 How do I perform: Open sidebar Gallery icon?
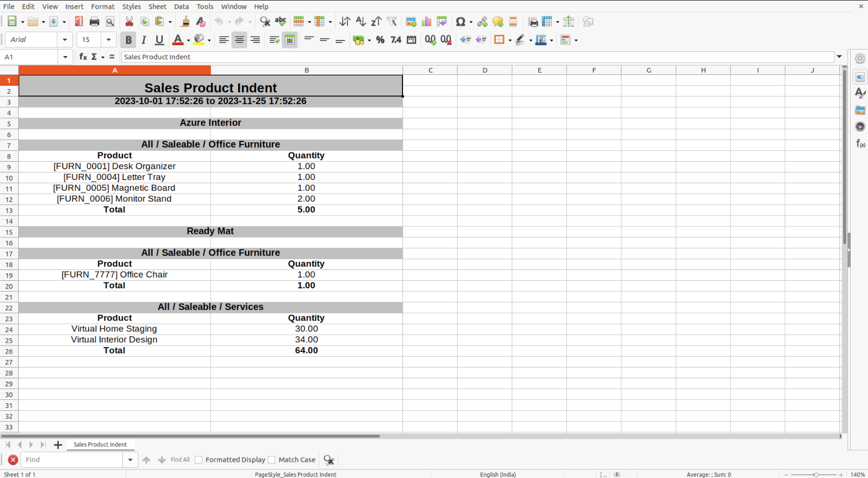tap(860, 110)
